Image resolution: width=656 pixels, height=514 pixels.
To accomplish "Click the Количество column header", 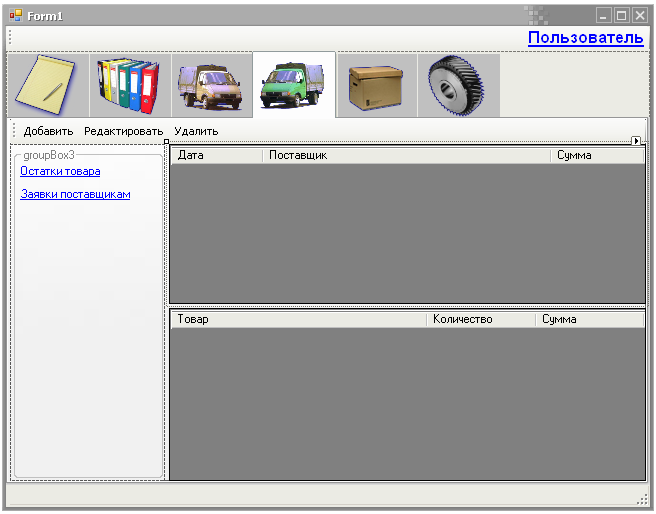I will (481, 319).
